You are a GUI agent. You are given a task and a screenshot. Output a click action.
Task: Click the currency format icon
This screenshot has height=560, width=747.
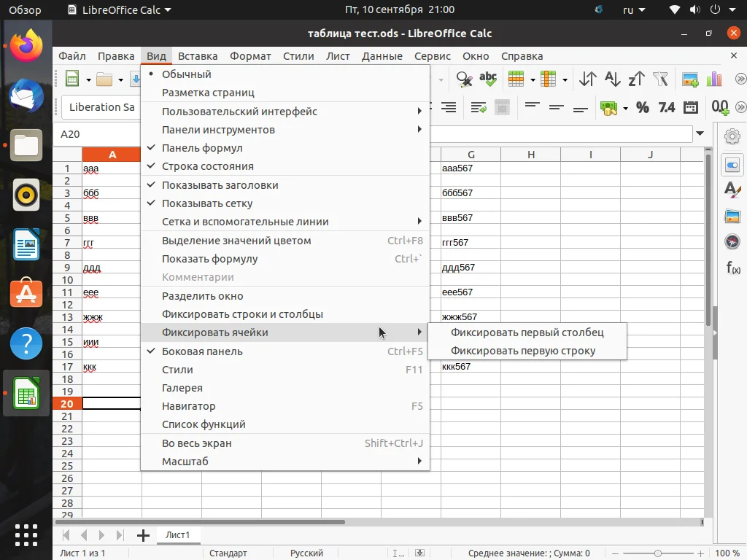[x=608, y=107]
